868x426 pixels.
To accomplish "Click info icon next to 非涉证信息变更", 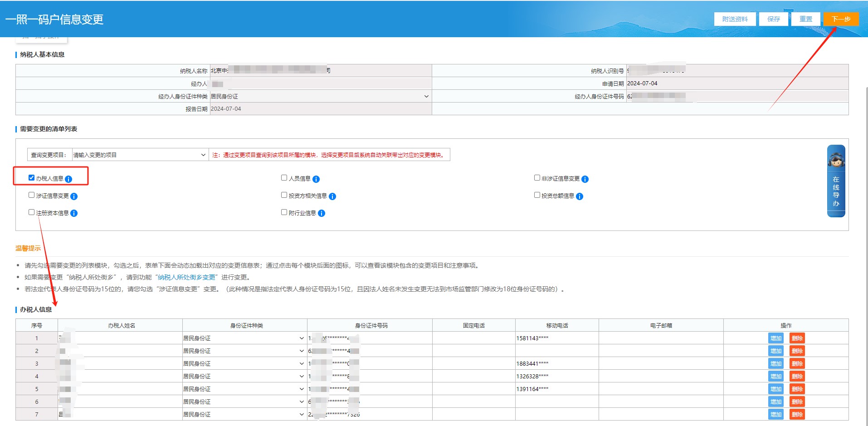I will (x=585, y=179).
